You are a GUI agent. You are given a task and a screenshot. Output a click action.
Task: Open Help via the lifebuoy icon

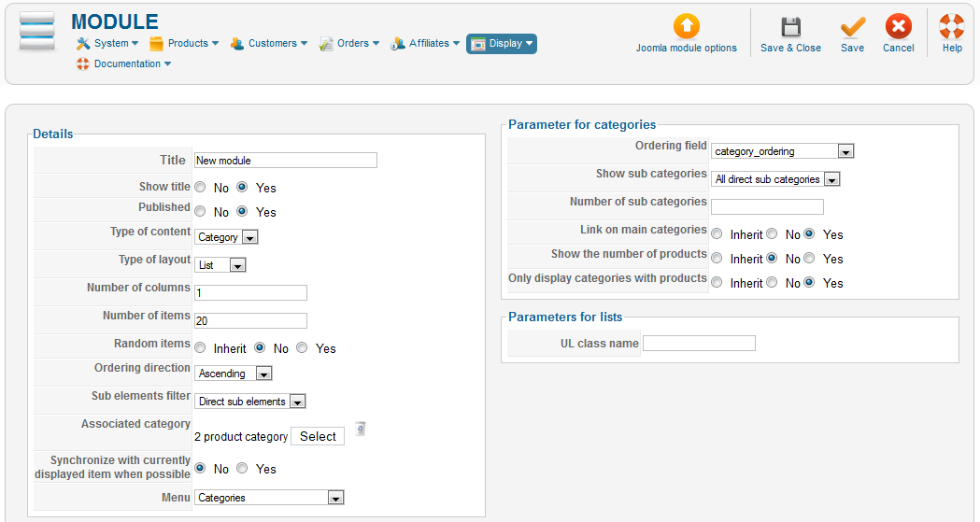pyautogui.click(x=951, y=26)
